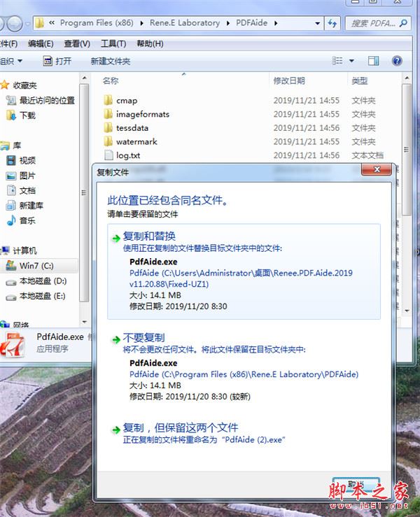Open the 帮助(H) menu
The image size is (420, 517).
coord(150,43)
